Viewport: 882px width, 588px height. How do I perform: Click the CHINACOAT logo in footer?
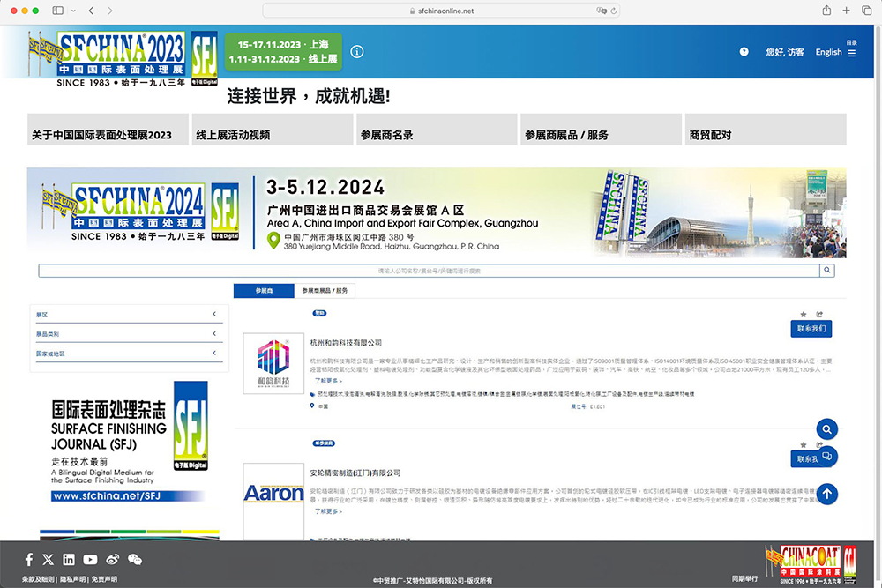(811, 564)
